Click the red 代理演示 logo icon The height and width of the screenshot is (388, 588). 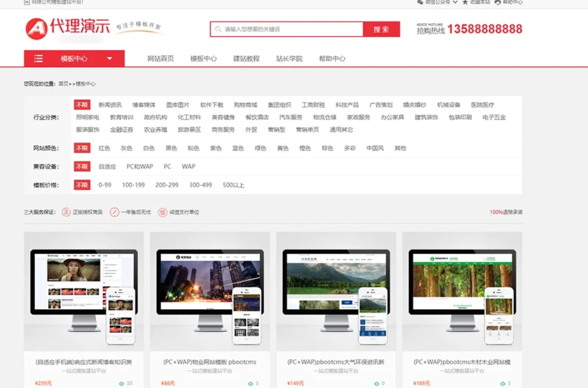tap(36, 29)
